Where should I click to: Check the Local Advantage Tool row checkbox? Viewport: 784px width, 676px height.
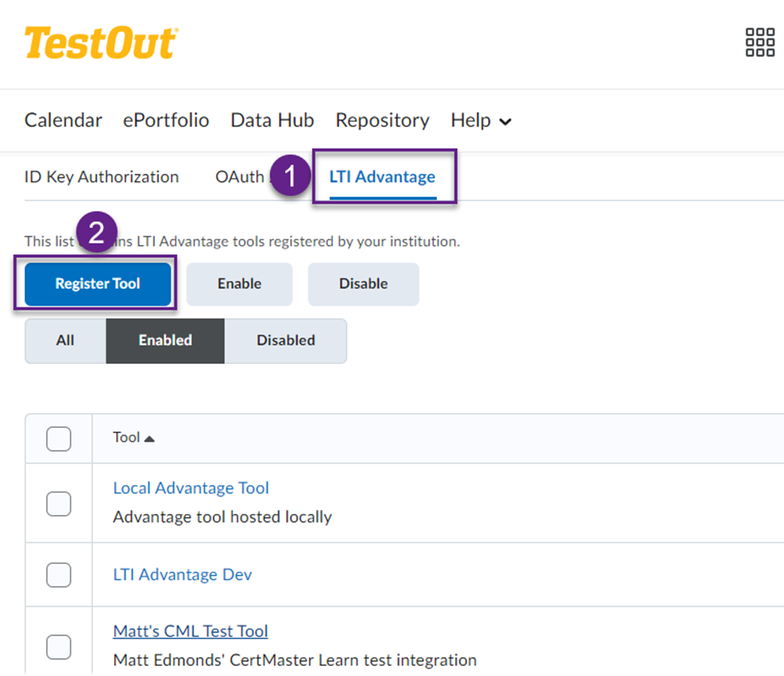59,503
